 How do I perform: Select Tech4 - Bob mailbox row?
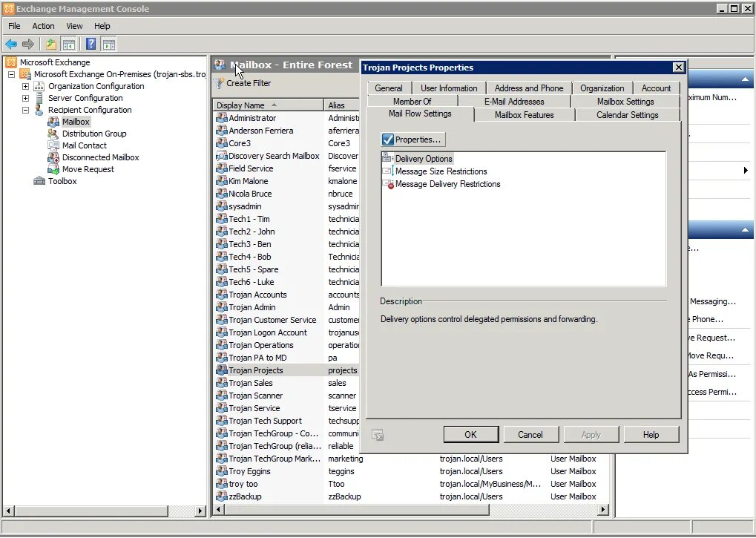pos(287,257)
